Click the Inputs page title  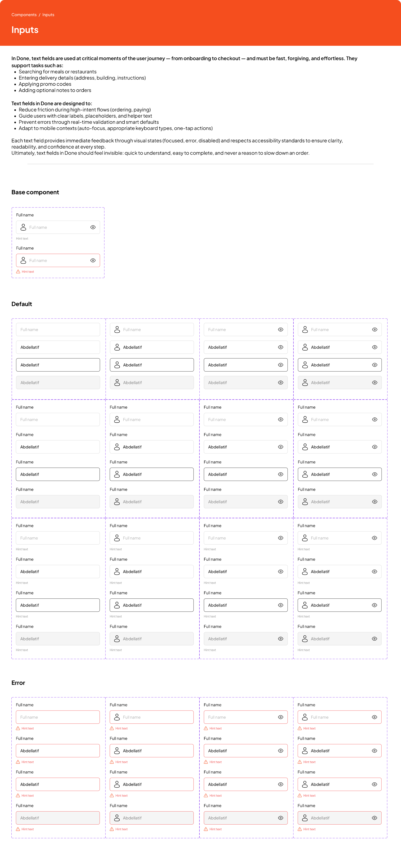coord(25,30)
